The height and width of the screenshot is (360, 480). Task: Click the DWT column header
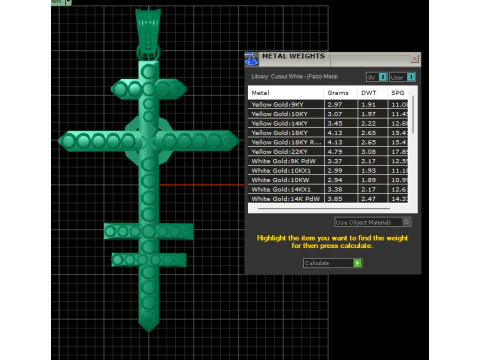click(x=373, y=93)
